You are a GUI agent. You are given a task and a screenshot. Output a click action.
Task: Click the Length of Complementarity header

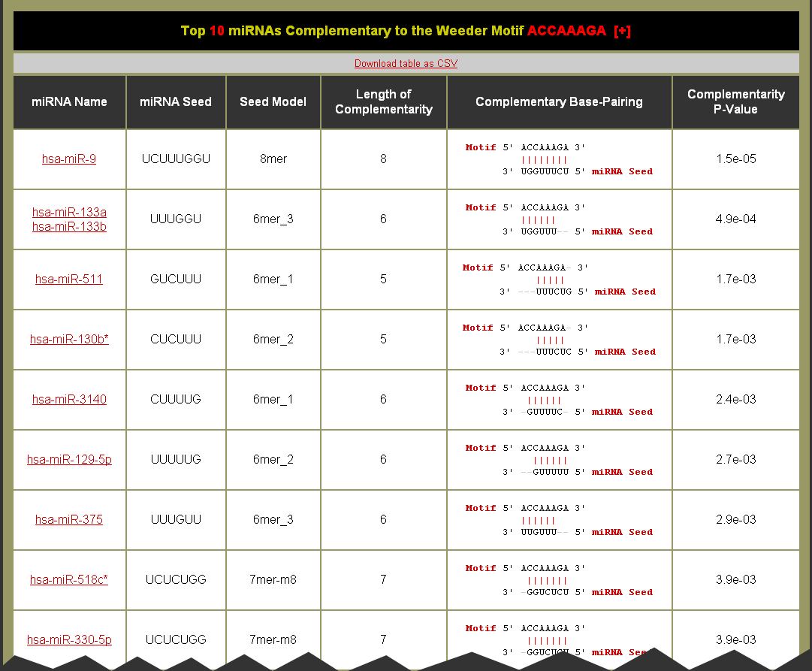383,101
